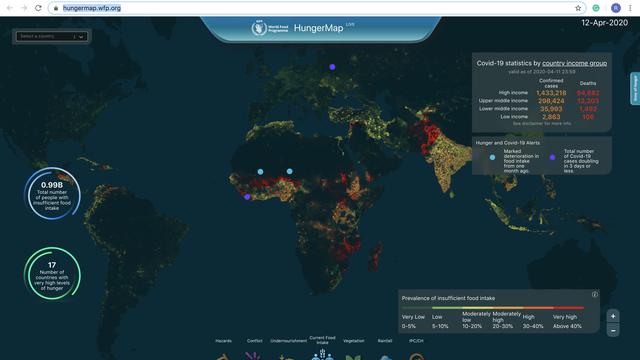This screenshot has width=640, height=360.
Task: Open the browser profile avatar
Action: click(x=616, y=8)
